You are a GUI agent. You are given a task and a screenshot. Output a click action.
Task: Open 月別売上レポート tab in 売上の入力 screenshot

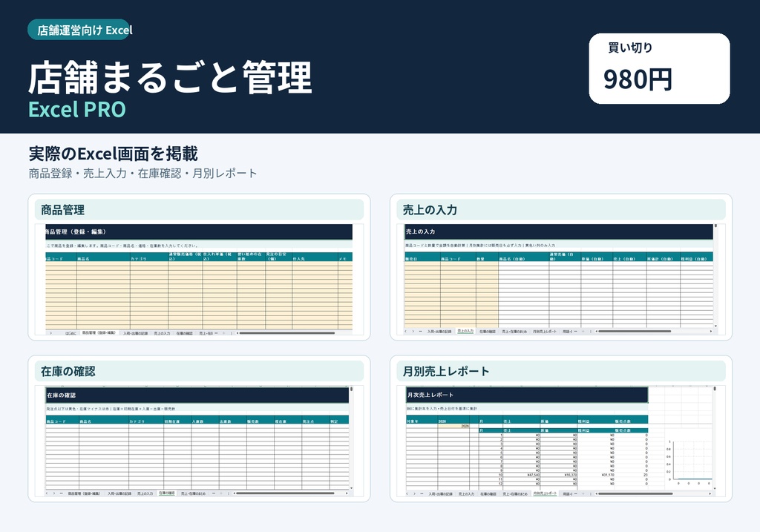tap(545, 332)
